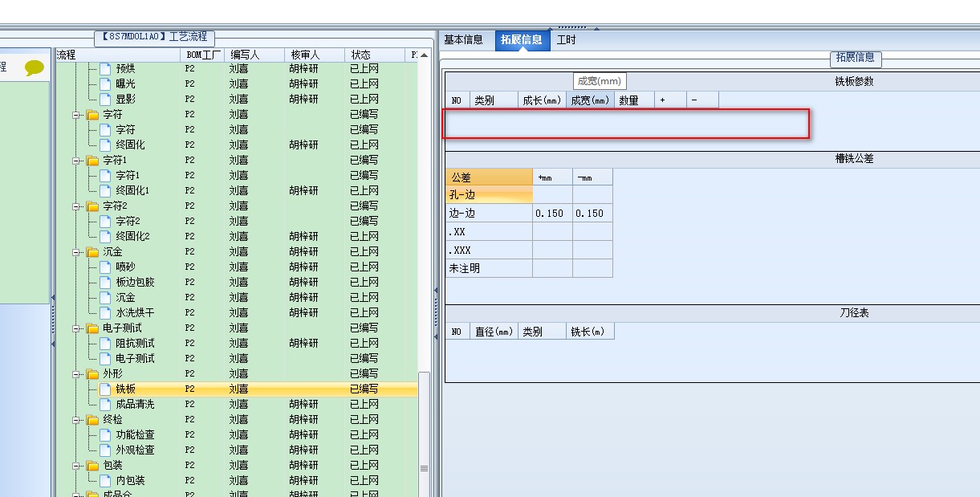Click the page icon next to 功能检查
The width and height of the screenshot is (980, 497).
(105, 435)
